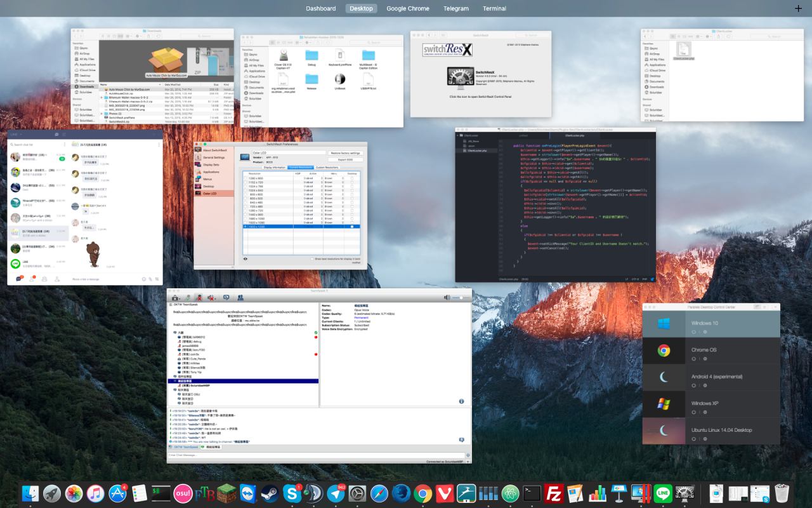Open the Menu dropdown for 1680 x 1050

pos(334,218)
